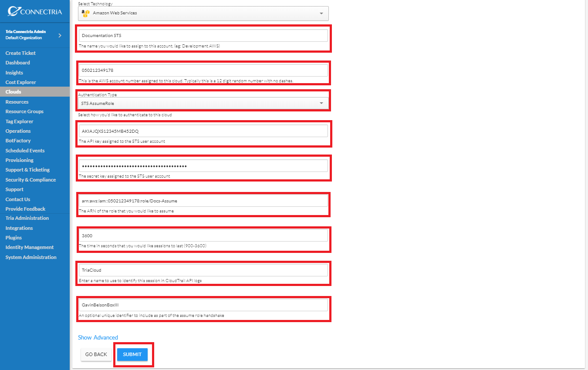Open Contact Us in sidebar
This screenshot has height=370, width=588.
(17, 199)
